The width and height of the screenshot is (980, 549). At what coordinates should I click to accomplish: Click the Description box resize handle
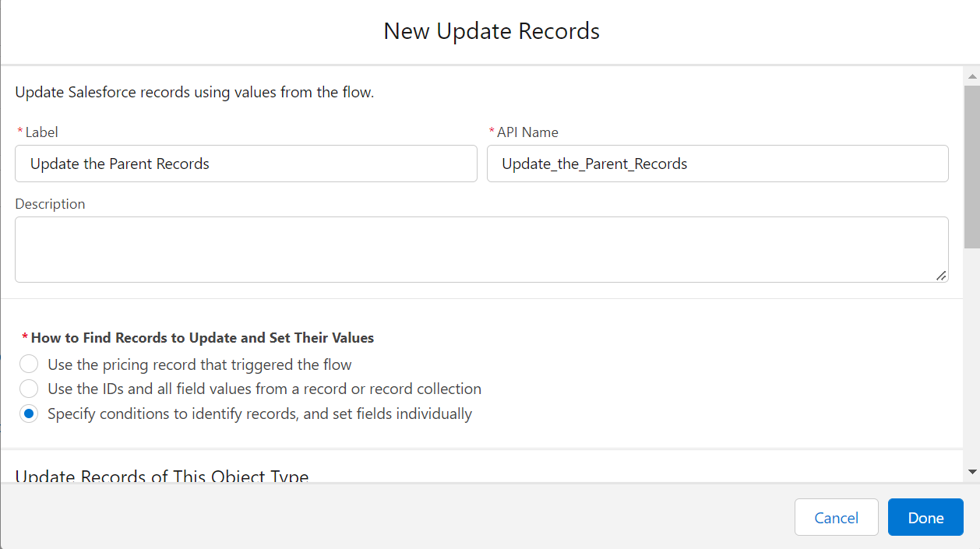pyautogui.click(x=941, y=275)
